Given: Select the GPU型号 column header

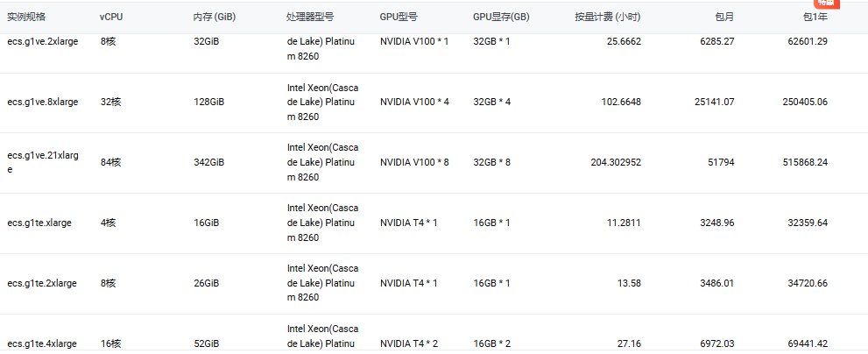Looking at the screenshot, I should pyautogui.click(x=399, y=17).
